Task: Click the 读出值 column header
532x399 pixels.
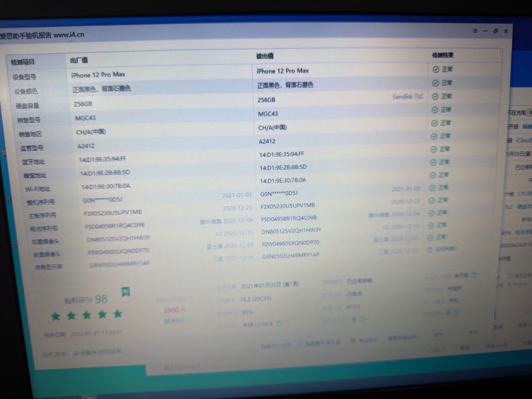Action: (x=265, y=56)
